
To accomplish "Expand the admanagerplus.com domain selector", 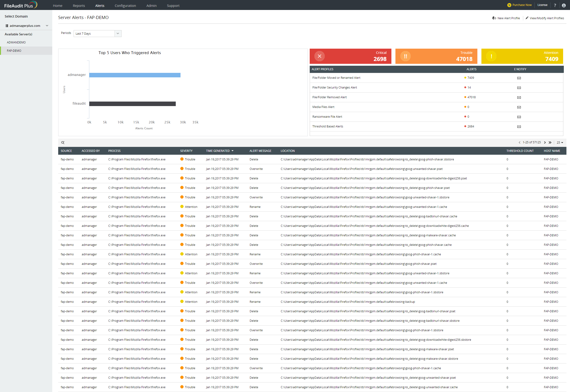I will pyautogui.click(x=47, y=26).
